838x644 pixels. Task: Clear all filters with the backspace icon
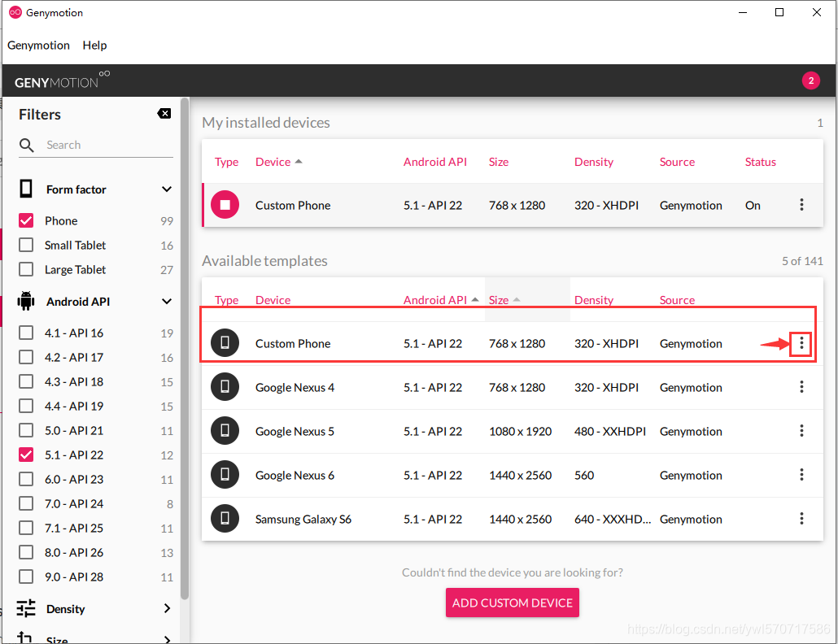(164, 114)
